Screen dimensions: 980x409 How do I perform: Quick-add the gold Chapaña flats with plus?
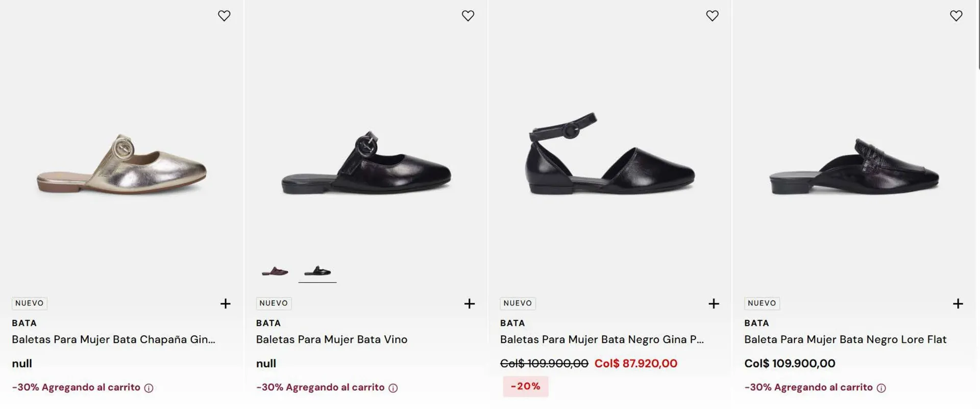pyautogui.click(x=225, y=304)
